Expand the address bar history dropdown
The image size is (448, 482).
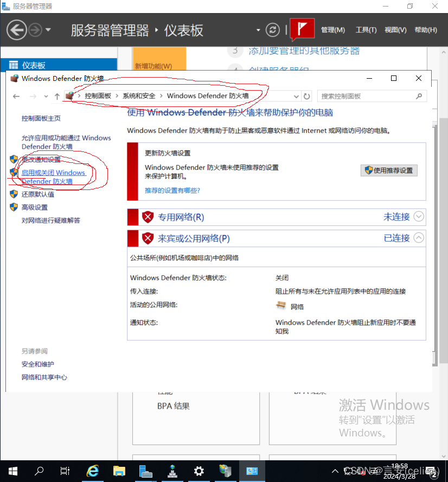click(296, 97)
